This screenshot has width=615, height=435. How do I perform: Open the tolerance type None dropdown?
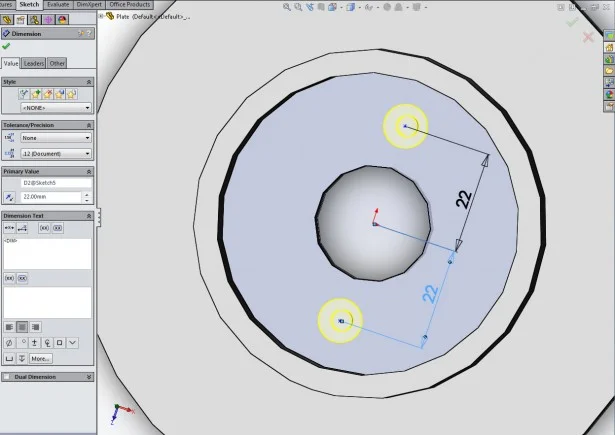tap(56, 138)
